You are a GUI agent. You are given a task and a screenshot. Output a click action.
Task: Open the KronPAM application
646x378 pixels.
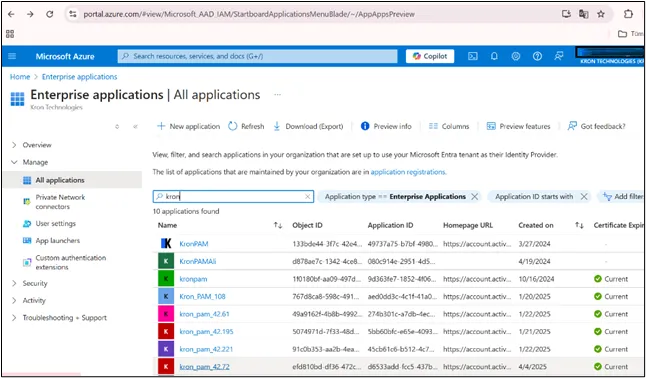tap(194, 244)
